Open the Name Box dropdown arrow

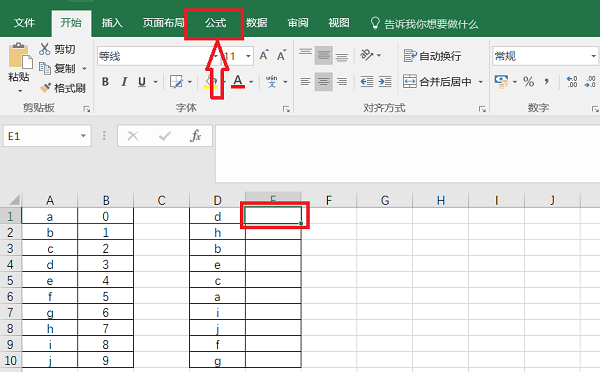83,136
